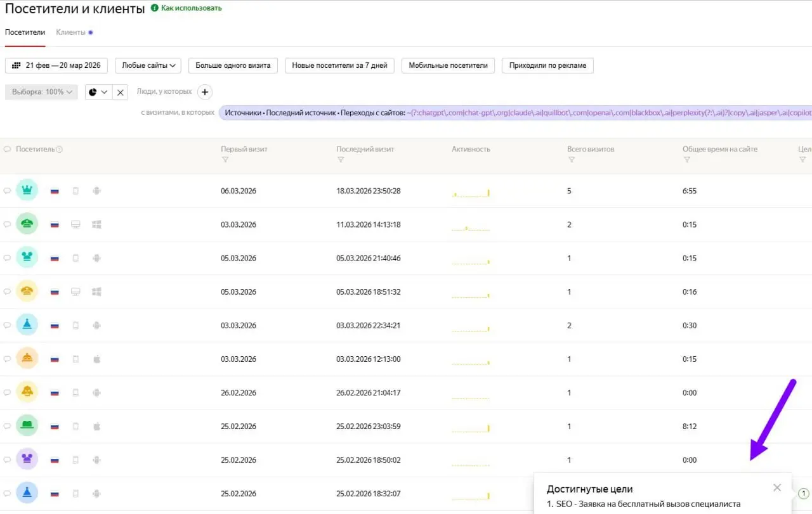812x514 pixels.
Task: Add a condition with the plus button
Action: click(x=205, y=92)
